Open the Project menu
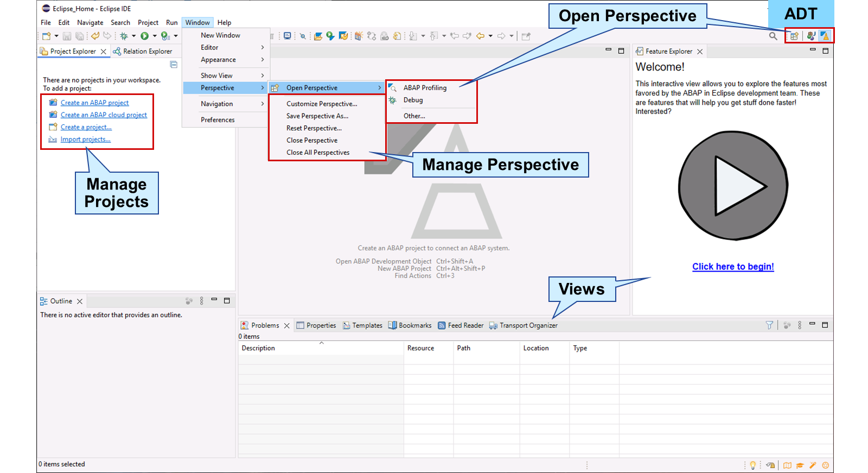868x473 pixels. point(148,23)
